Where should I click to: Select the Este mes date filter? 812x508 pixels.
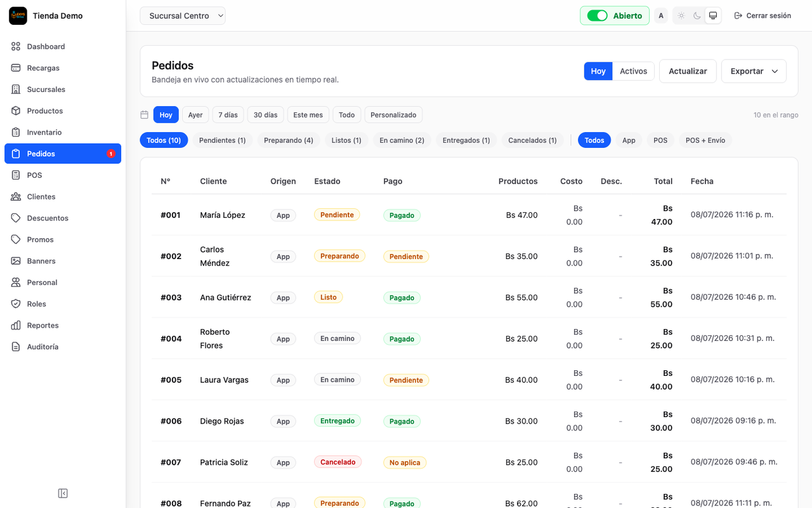(308, 115)
